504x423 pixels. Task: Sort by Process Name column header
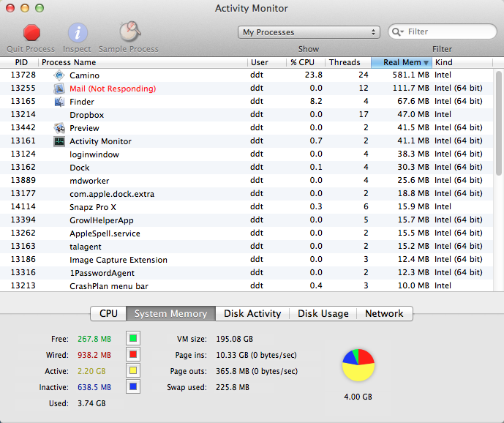pos(143,62)
